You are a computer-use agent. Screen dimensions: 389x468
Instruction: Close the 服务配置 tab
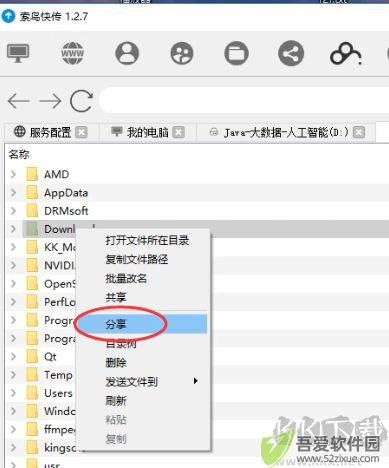tap(81, 133)
